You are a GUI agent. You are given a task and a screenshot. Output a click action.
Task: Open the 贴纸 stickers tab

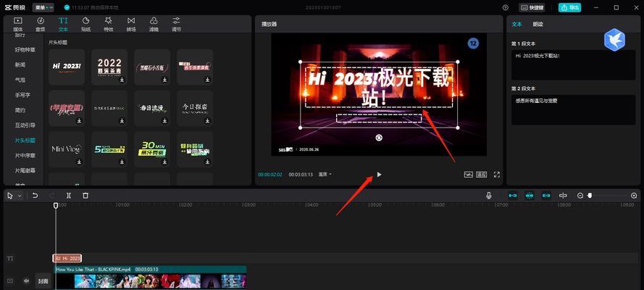coord(85,24)
